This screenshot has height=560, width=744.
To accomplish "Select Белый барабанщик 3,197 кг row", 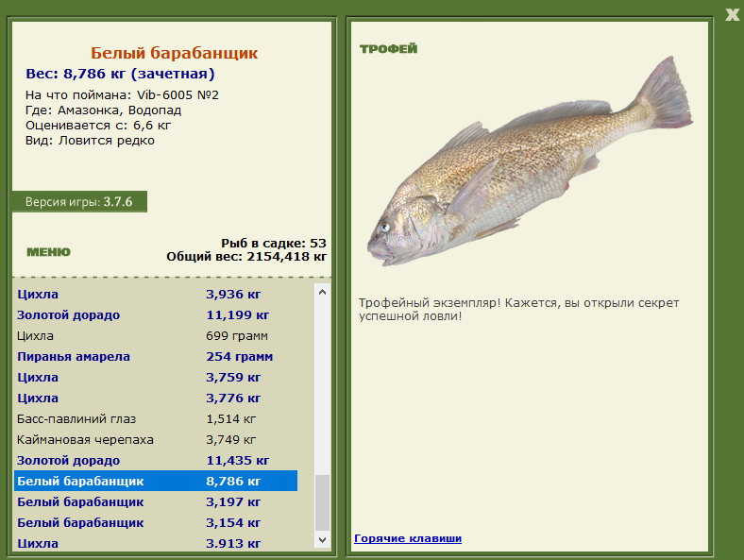I will click(x=156, y=502).
